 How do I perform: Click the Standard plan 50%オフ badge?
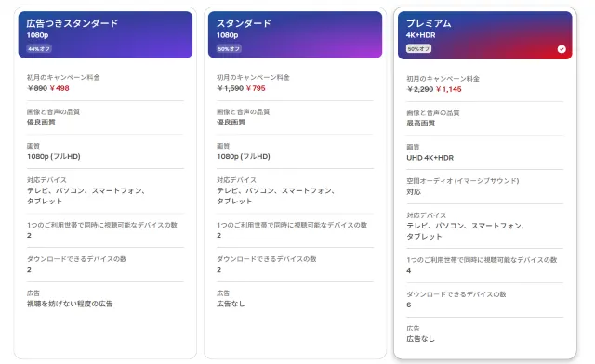click(229, 49)
